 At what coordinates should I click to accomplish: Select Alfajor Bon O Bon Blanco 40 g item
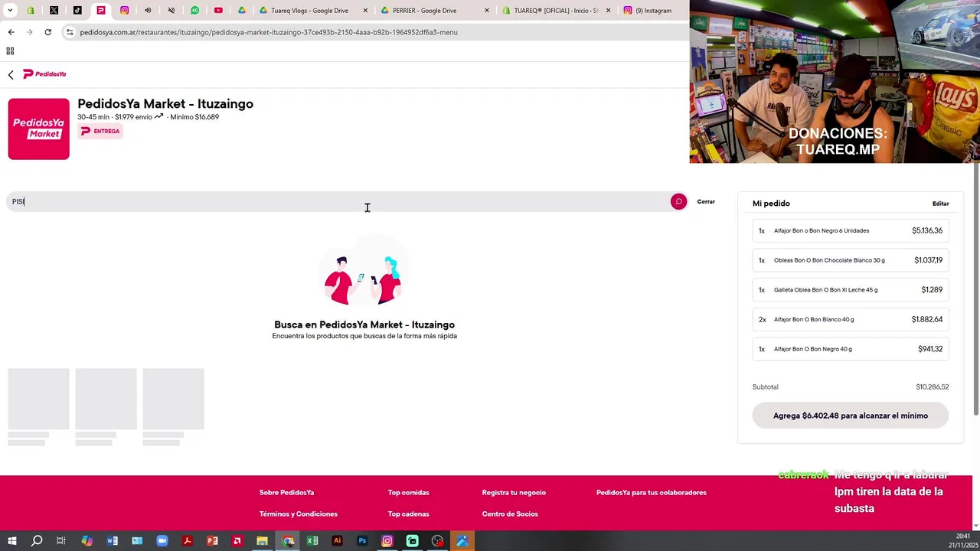point(851,319)
